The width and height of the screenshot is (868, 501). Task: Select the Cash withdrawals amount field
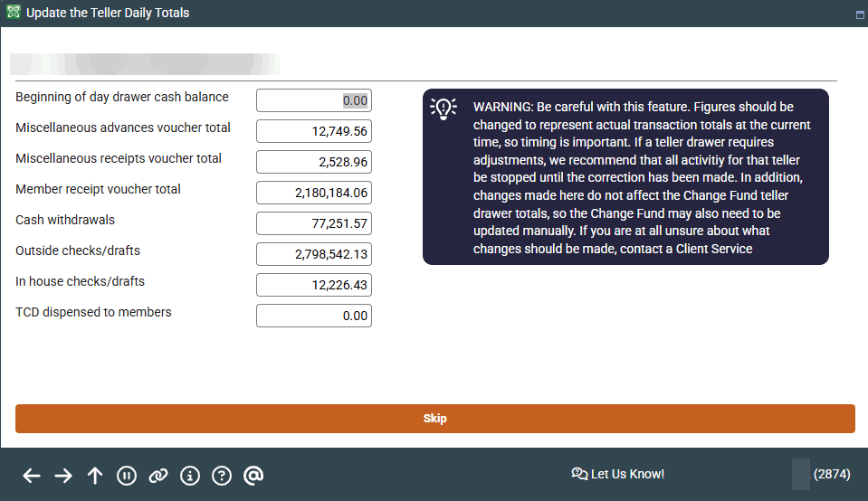coord(314,223)
